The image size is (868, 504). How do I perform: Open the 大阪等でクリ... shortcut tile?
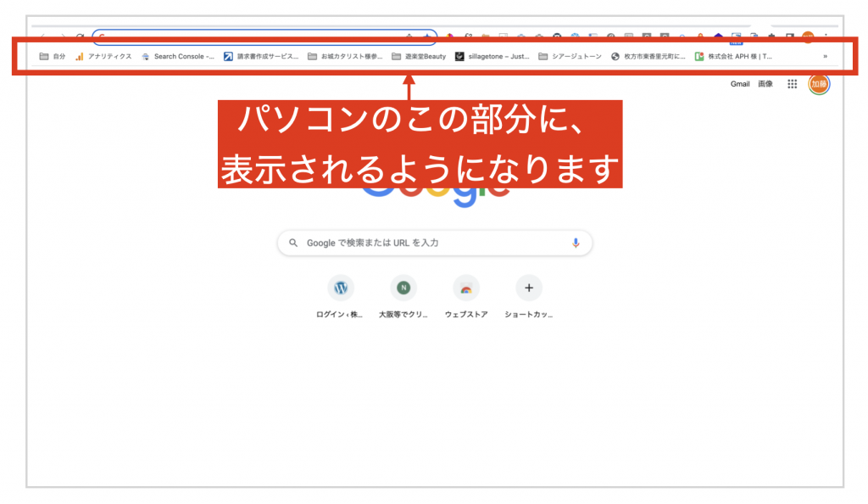coord(403,298)
